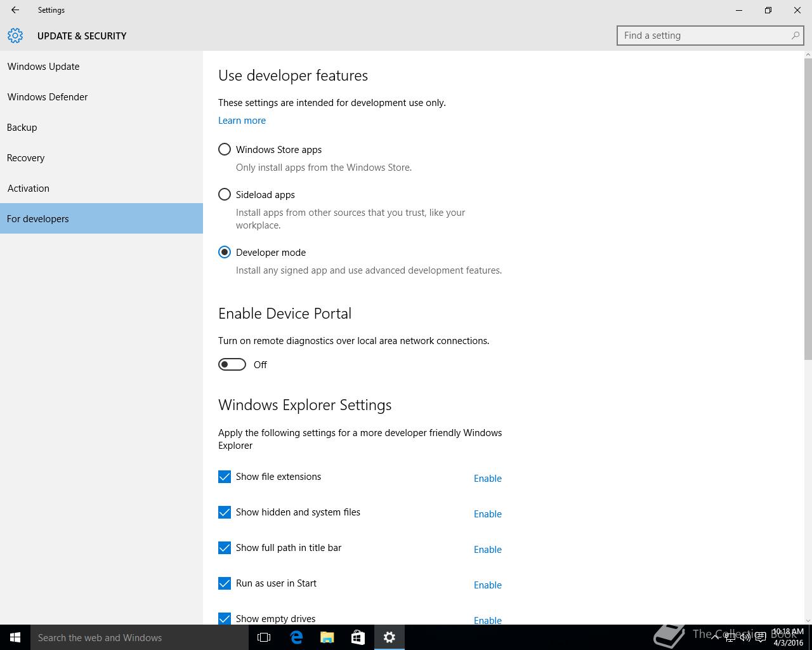The image size is (812, 650).
Task: Open the Action Center notifications icon
Action: [760, 637]
